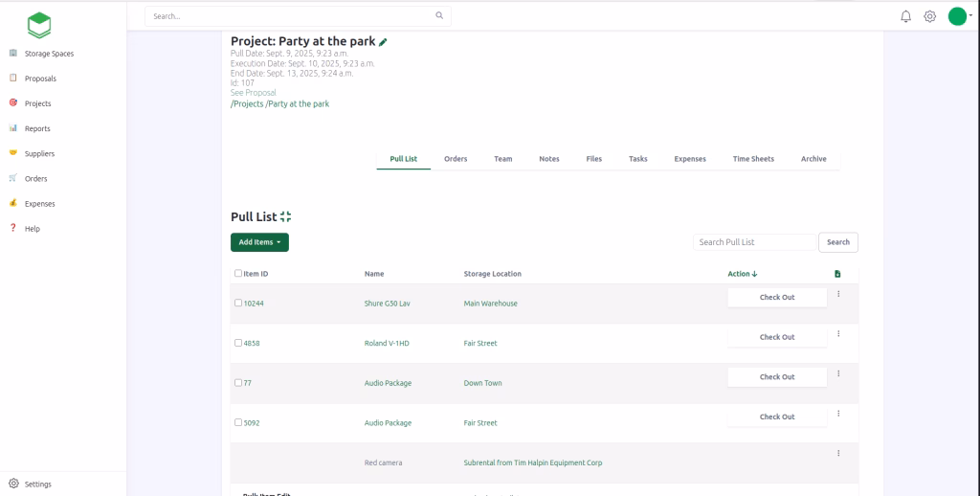The image size is (980, 496).
Task: Expand the Add Items dropdown
Action: 259,242
